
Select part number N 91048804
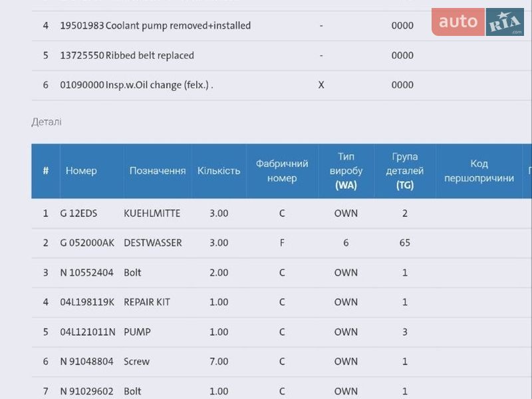tap(85, 362)
